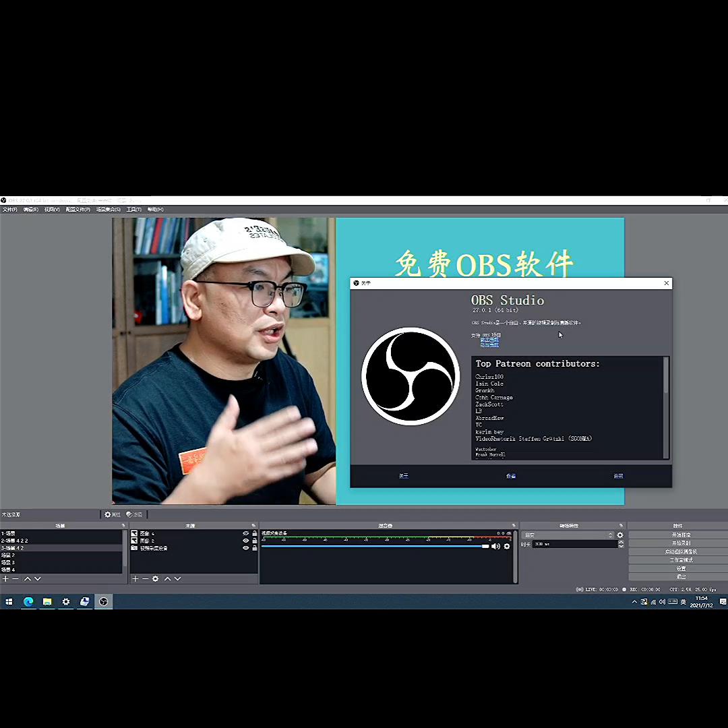
Task: Toggle visibility of the 视频采集设备 source
Action: [245, 548]
